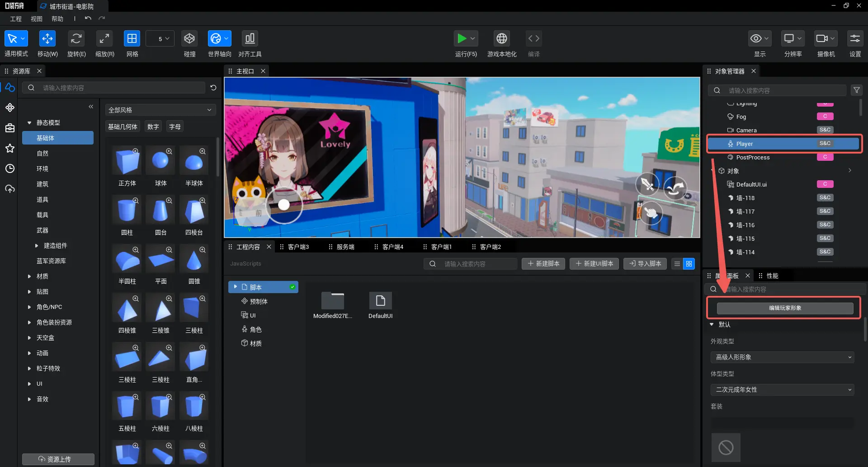Open the 分辨率 resolution menu
The width and height of the screenshot is (868, 467).
(793, 39)
